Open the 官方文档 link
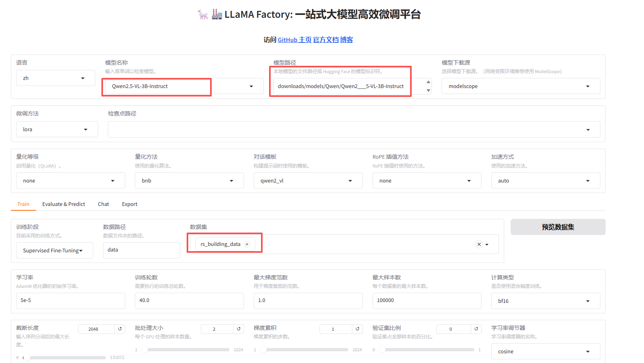644x363 pixels. [326, 40]
